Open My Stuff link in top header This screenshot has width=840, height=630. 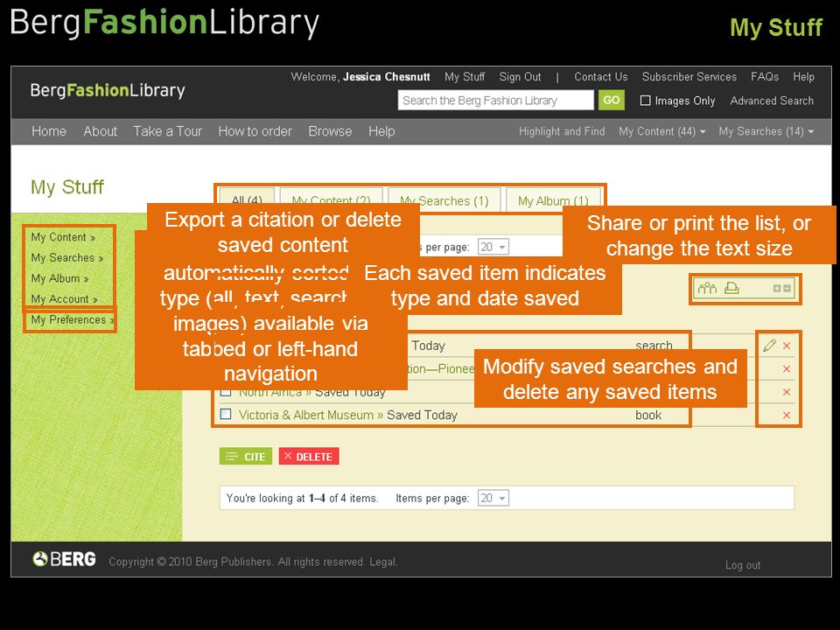465,77
